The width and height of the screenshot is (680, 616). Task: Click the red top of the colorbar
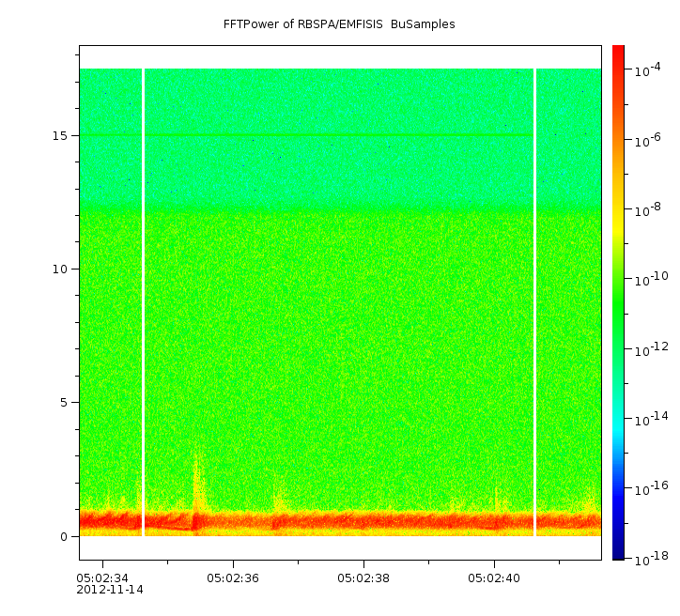click(x=618, y=52)
